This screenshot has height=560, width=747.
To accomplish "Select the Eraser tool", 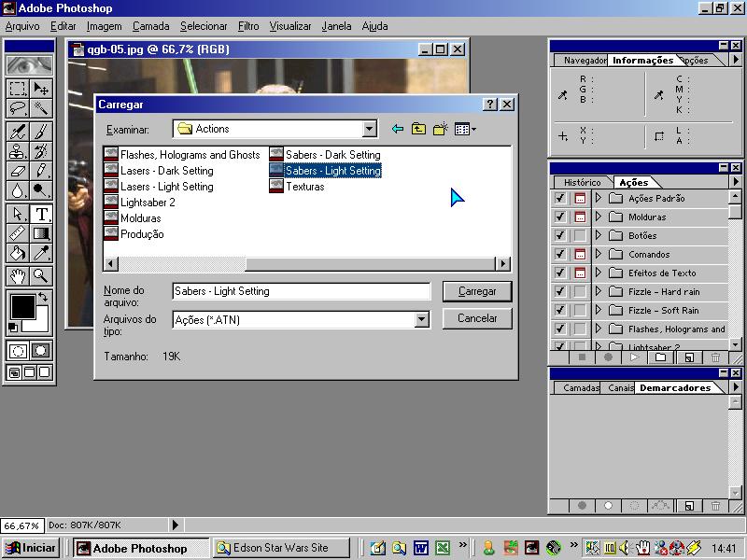I will (x=18, y=171).
